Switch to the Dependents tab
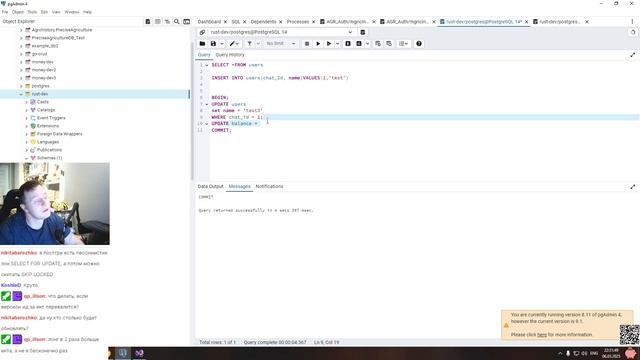This screenshot has width=640, height=360. [263, 22]
